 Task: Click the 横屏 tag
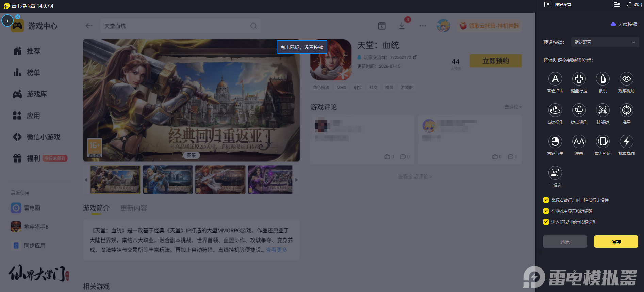click(389, 88)
